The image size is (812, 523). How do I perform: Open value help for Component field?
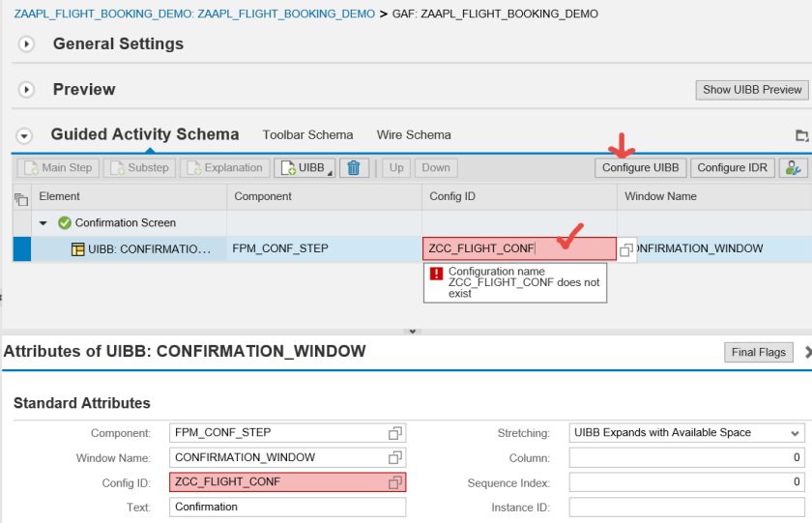tap(395, 433)
